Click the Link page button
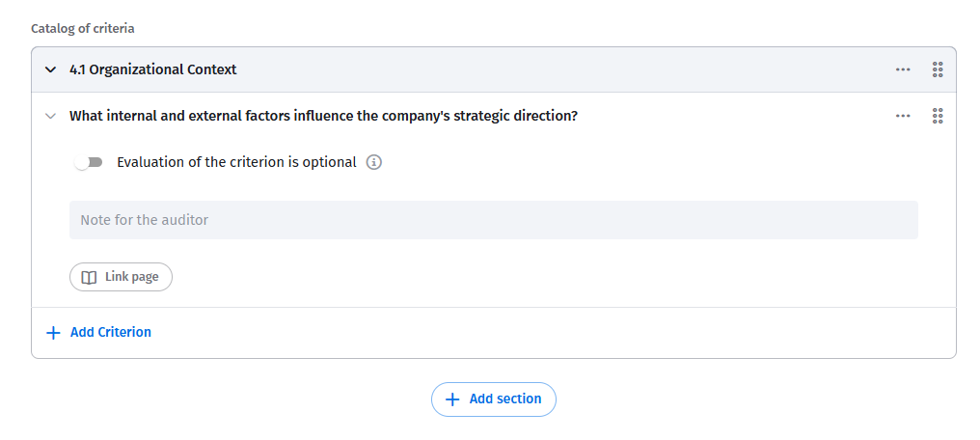The image size is (980, 440). coord(121,277)
